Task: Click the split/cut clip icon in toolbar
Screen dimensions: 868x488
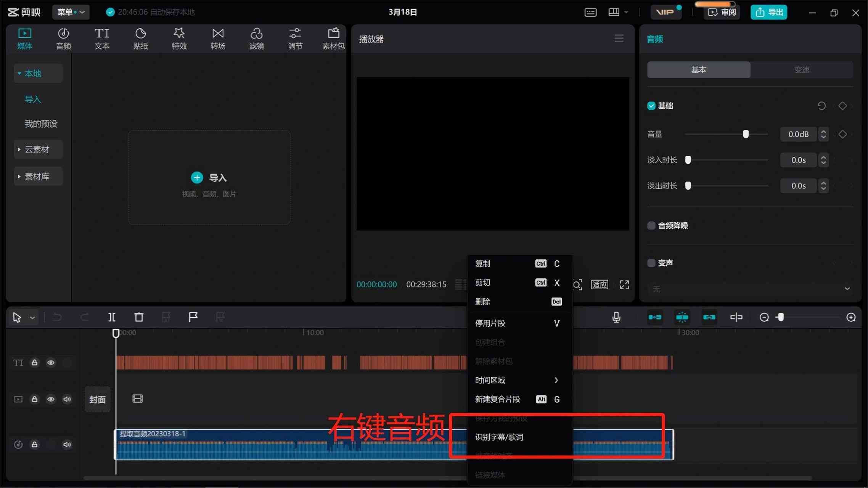Action: click(111, 317)
